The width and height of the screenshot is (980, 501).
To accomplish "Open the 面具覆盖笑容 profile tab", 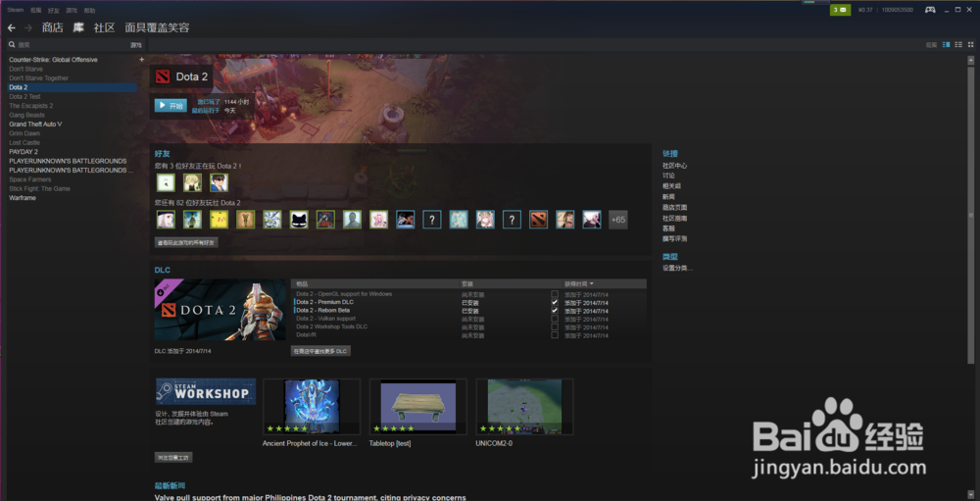I will [x=157, y=27].
